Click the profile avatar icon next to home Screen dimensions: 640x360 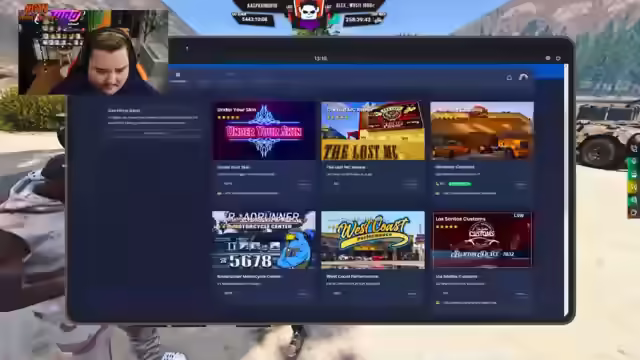(x=523, y=77)
